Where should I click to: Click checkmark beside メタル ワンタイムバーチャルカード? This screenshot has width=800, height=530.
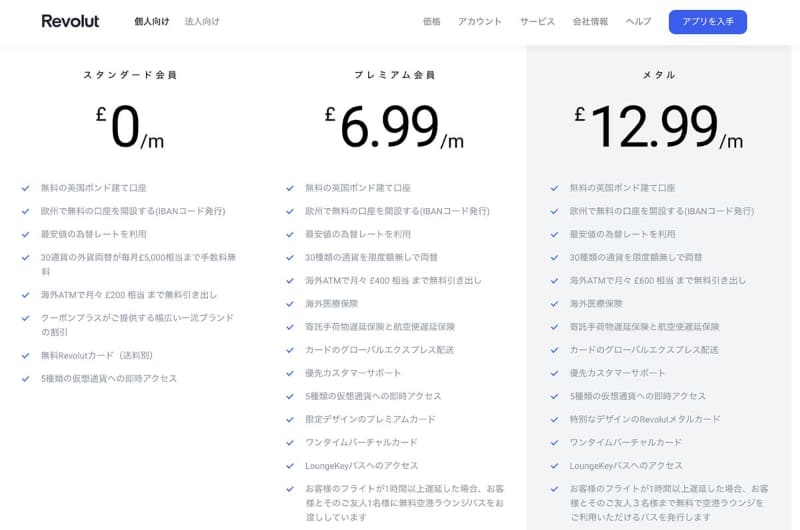(x=554, y=443)
